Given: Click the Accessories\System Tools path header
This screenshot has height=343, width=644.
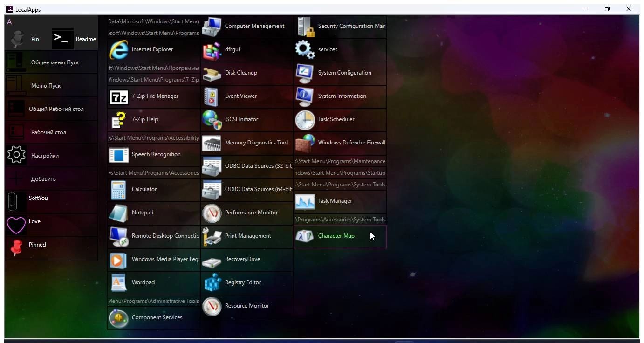Looking at the screenshot, I should pyautogui.click(x=340, y=220).
